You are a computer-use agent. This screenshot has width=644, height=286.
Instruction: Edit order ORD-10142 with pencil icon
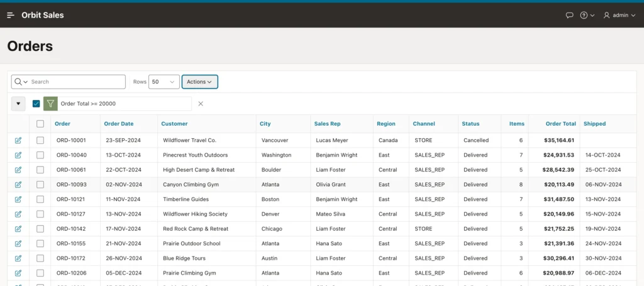(18, 229)
